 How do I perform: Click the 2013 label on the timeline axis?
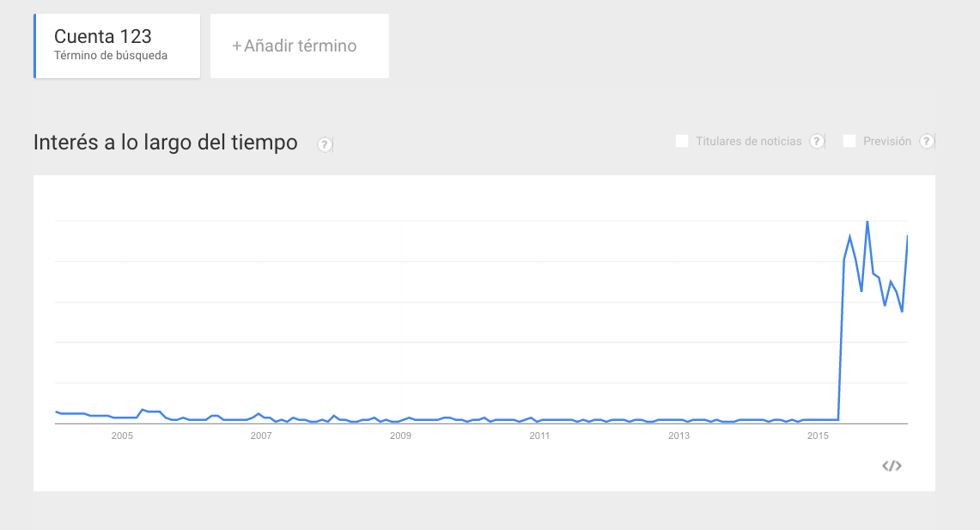point(679,436)
